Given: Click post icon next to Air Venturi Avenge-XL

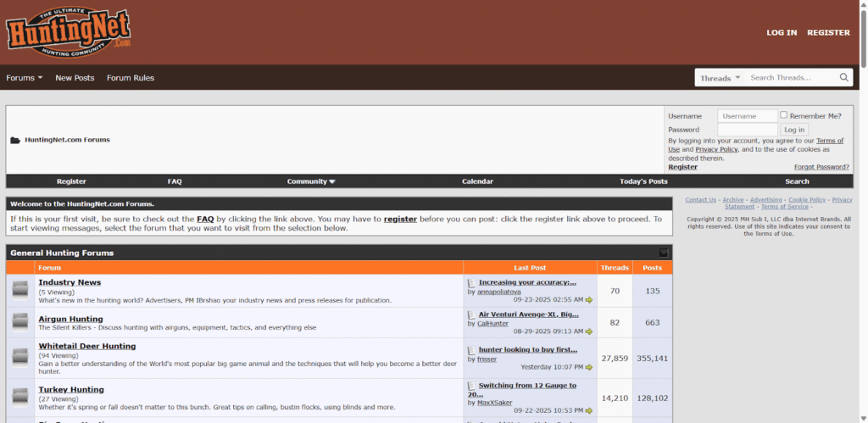Looking at the screenshot, I should tap(471, 315).
